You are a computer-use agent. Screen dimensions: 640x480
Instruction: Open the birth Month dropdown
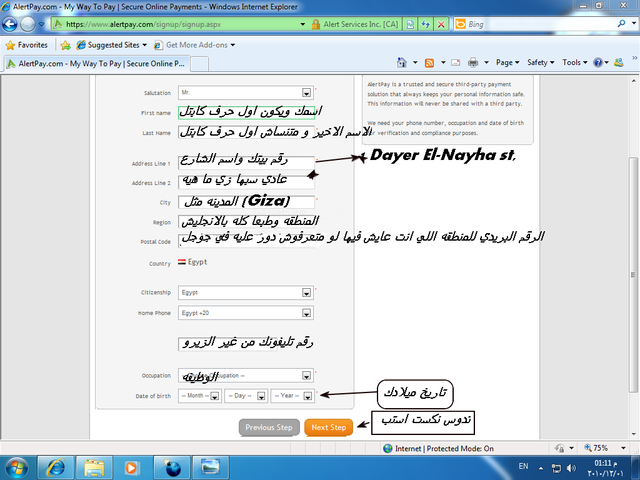216,396
